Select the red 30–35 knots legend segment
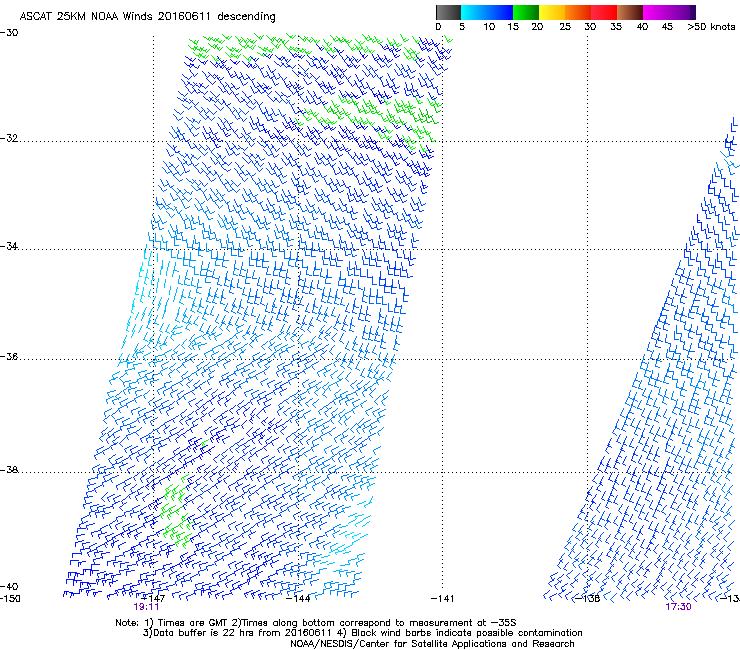 604,12
